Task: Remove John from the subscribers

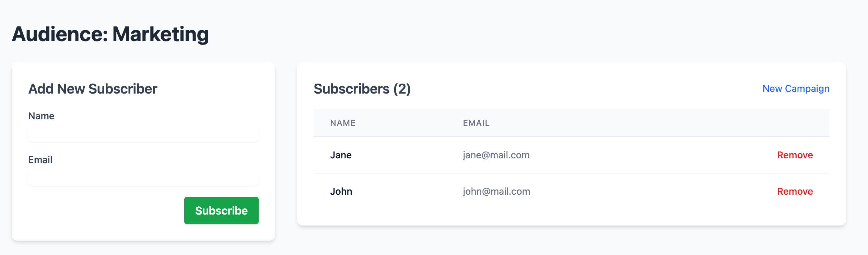Action: [x=795, y=192]
